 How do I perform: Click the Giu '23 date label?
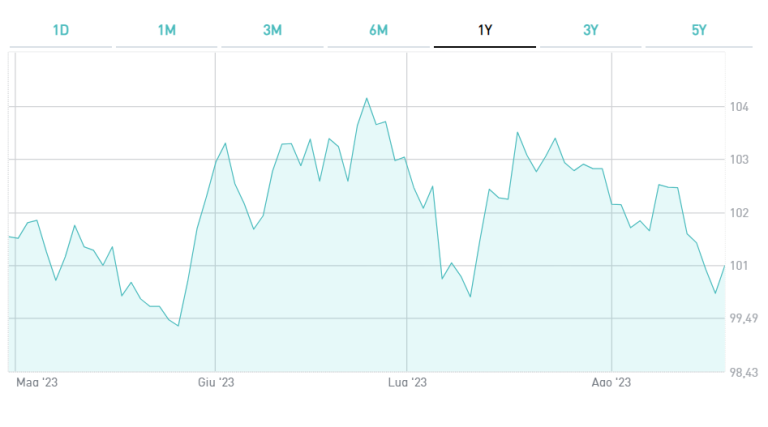(215, 383)
